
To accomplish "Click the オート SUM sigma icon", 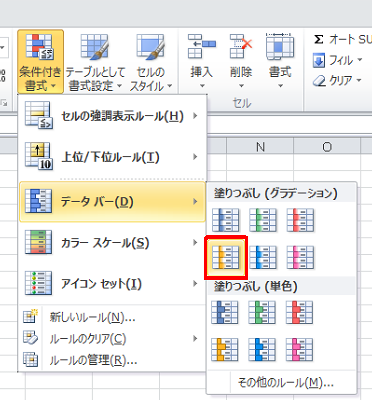I will pos(319,40).
